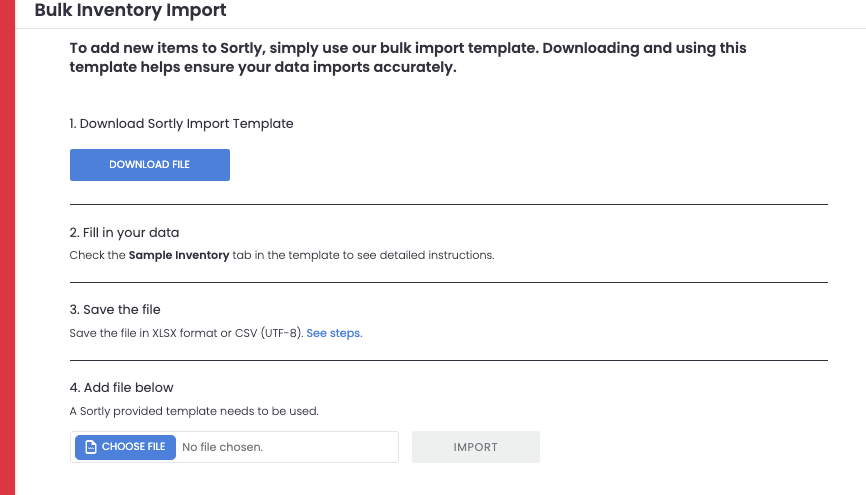This screenshot has width=866, height=495.
Task: Click the step 2 Fill in your data heading
Action: (x=124, y=233)
